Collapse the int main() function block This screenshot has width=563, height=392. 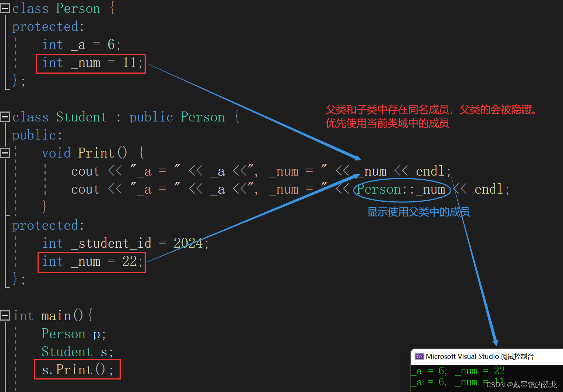click(5, 315)
